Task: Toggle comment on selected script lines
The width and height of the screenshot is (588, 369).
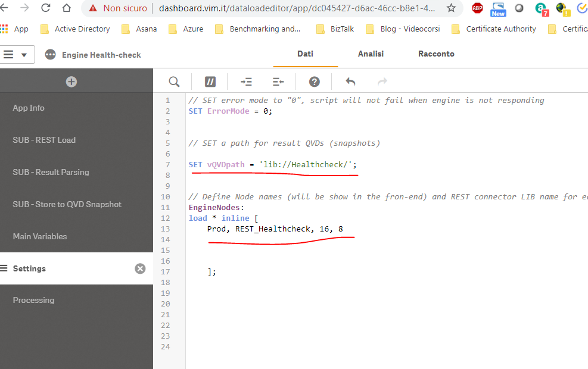Action: [x=210, y=82]
